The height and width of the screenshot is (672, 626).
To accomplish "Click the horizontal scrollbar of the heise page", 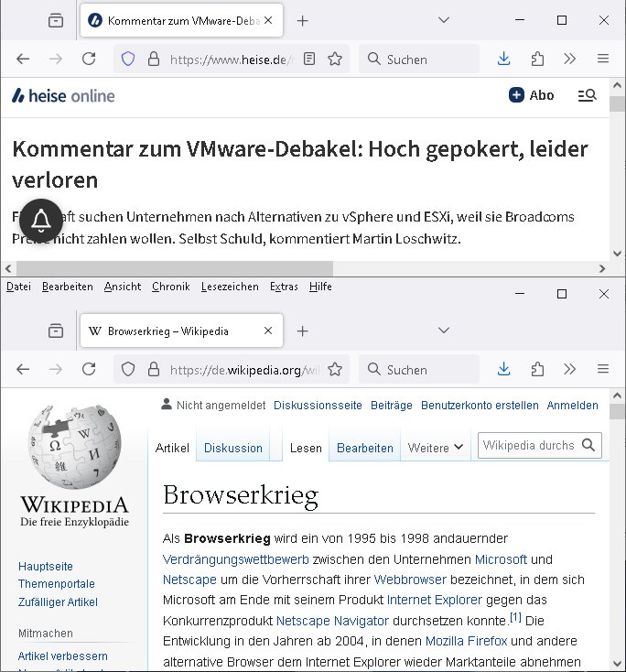I will [175, 269].
